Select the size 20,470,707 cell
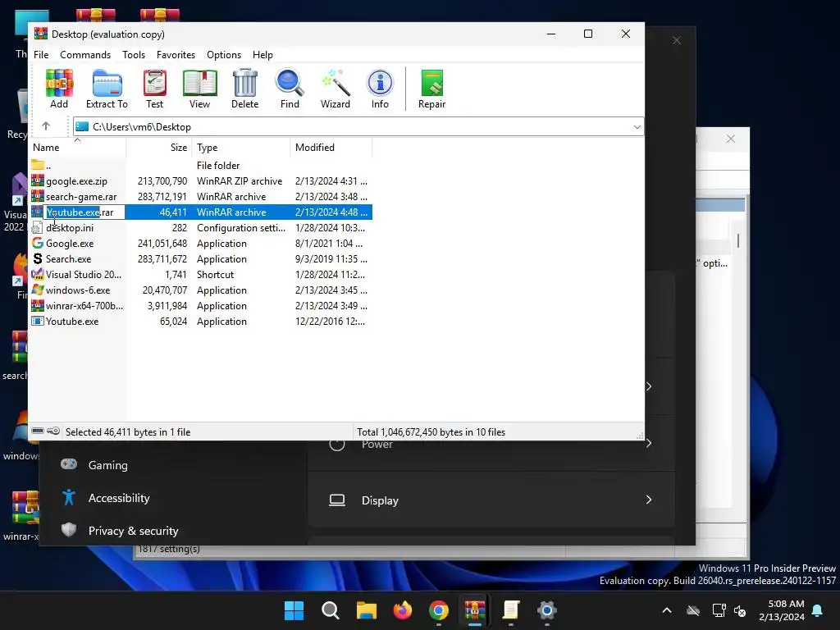The width and height of the screenshot is (840, 630). 164,290
